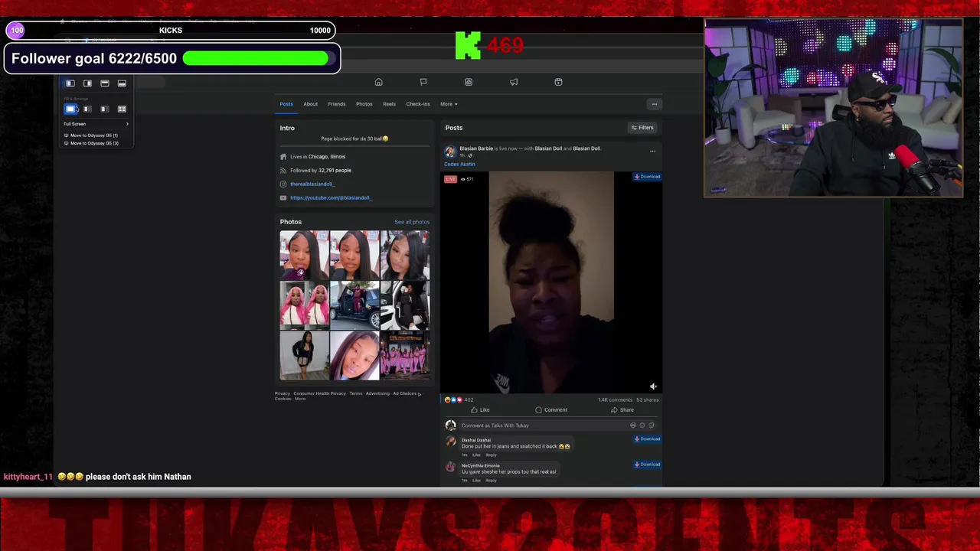Share the live post
This screenshot has width=980, height=551.
(622, 410)
